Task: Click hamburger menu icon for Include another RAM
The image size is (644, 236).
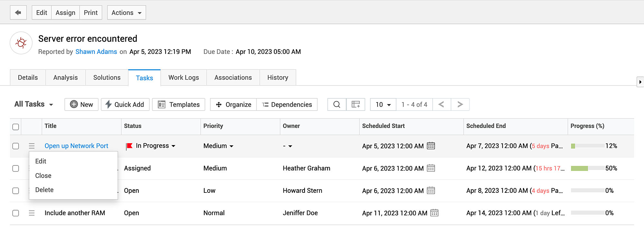Action: (x=32, y=213)
